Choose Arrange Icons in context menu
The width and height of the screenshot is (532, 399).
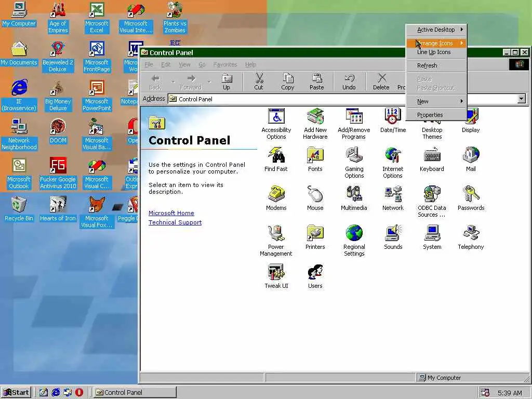[436, 43]
